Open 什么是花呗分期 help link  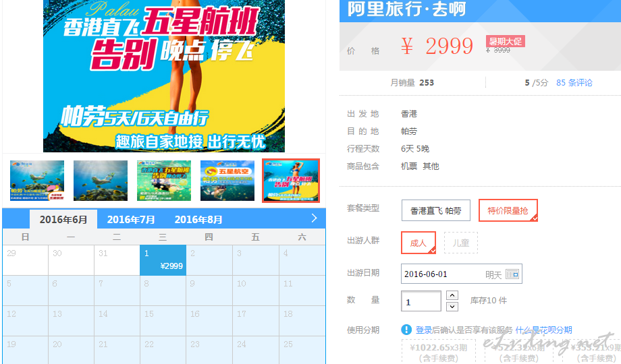pyautogui.click(x=544, y=330)
